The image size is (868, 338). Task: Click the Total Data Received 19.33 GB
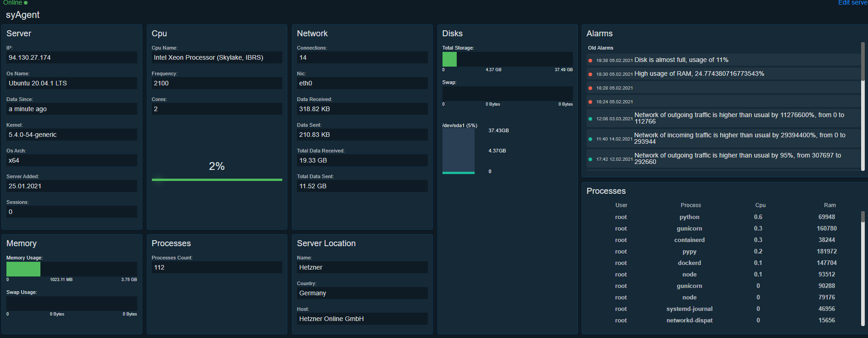[362, 160]
